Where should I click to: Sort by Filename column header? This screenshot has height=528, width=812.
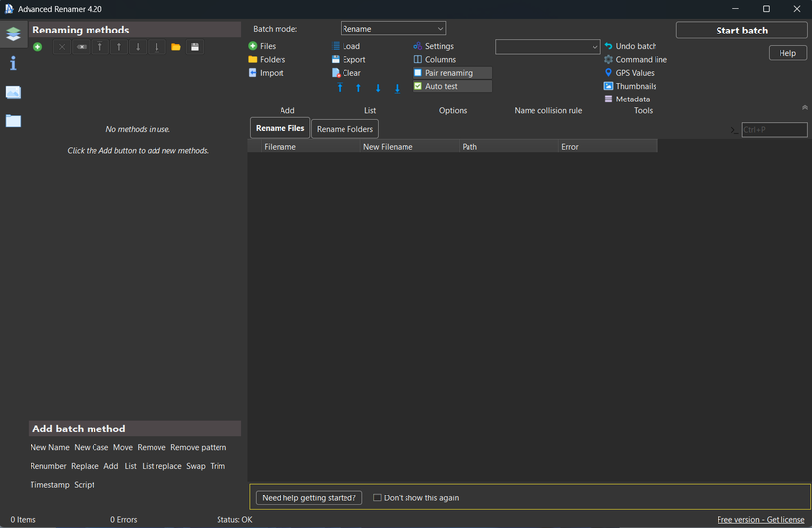click(311, 147)
